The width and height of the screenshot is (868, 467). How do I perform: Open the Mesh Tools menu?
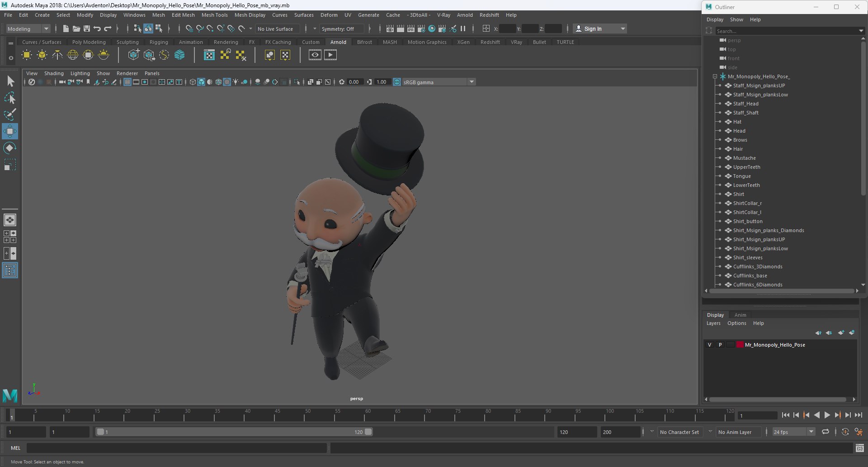214,15
